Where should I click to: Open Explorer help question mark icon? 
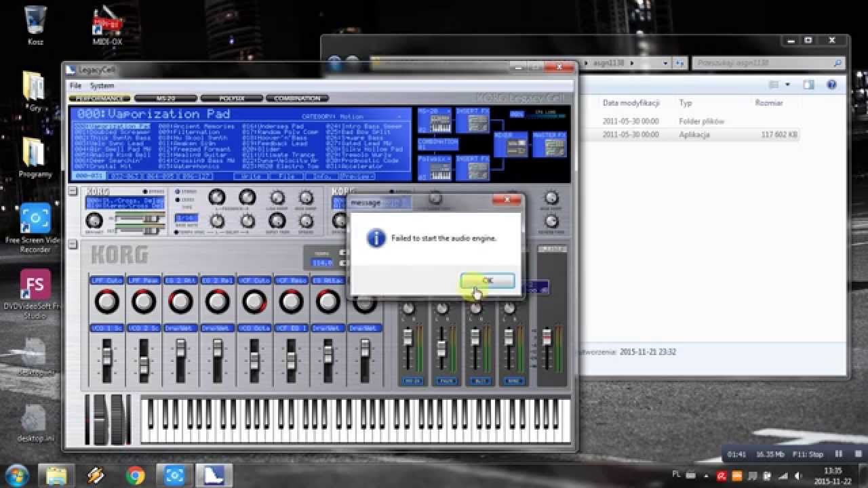(x=831, y=85)
